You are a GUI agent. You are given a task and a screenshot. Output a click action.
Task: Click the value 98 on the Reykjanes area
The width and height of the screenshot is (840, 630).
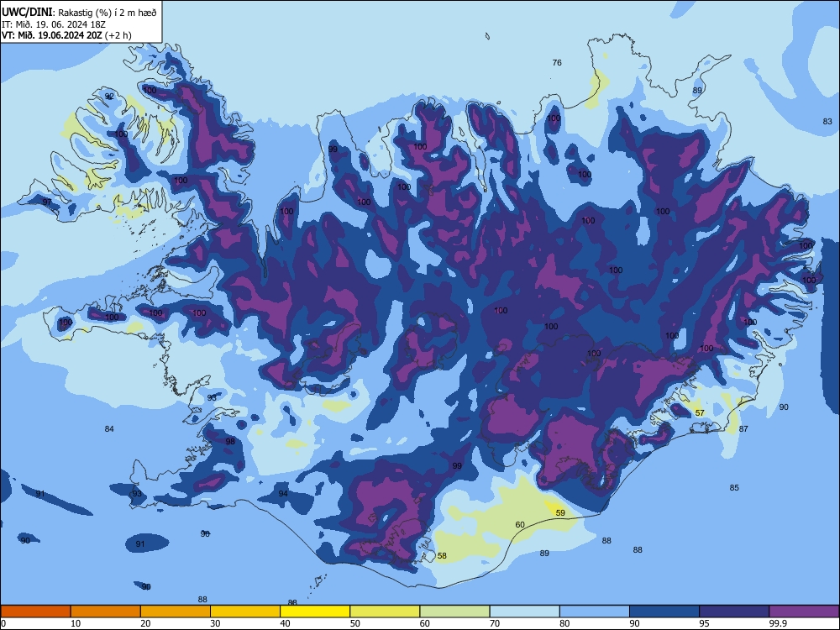pos(230,442)
